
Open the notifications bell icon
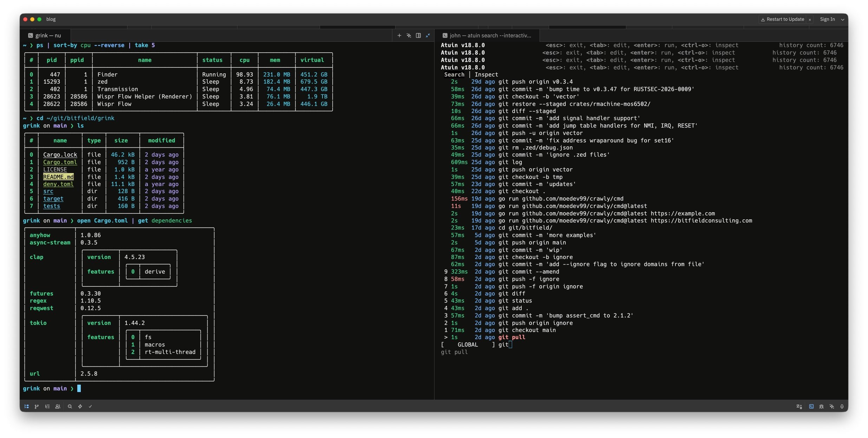842,406
